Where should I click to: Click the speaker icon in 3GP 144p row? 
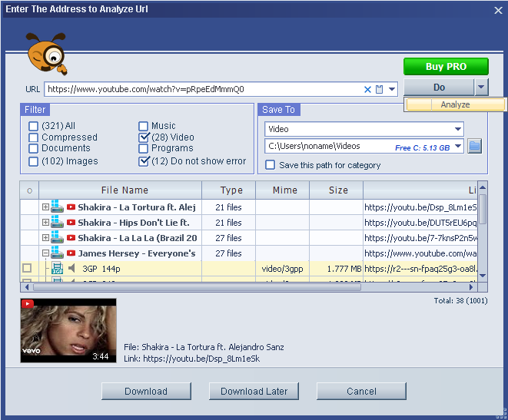pos(71,268)
